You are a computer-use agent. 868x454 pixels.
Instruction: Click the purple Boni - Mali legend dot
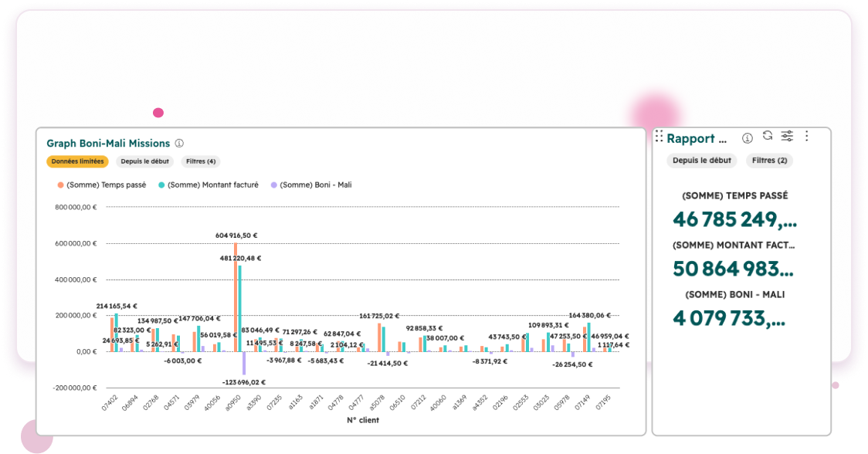[273, 185]
